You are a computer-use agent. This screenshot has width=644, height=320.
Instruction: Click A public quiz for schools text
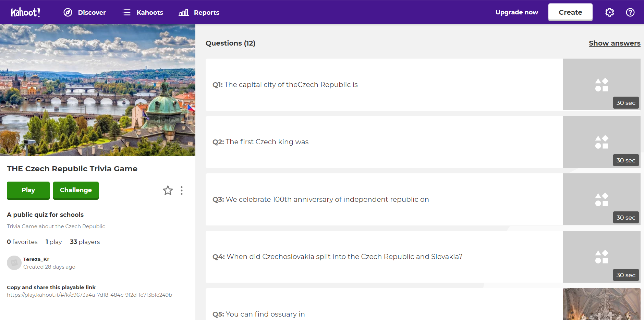point(45,215)
